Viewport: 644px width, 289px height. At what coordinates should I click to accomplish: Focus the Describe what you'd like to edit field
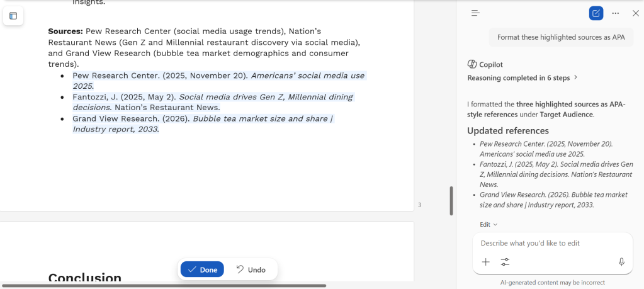(x=553, y=243)
